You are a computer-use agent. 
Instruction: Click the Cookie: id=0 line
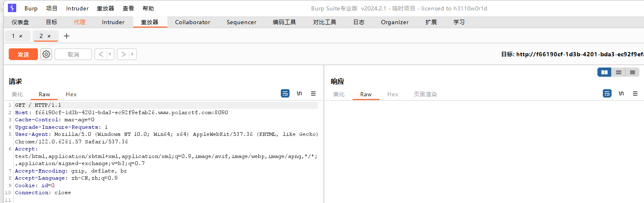point(35,185)
